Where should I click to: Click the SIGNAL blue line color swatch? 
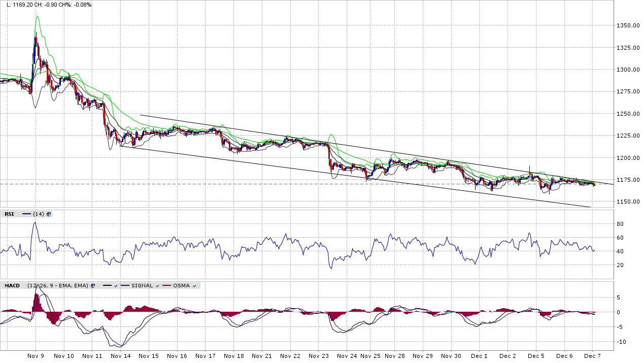[x=125, y=286]
